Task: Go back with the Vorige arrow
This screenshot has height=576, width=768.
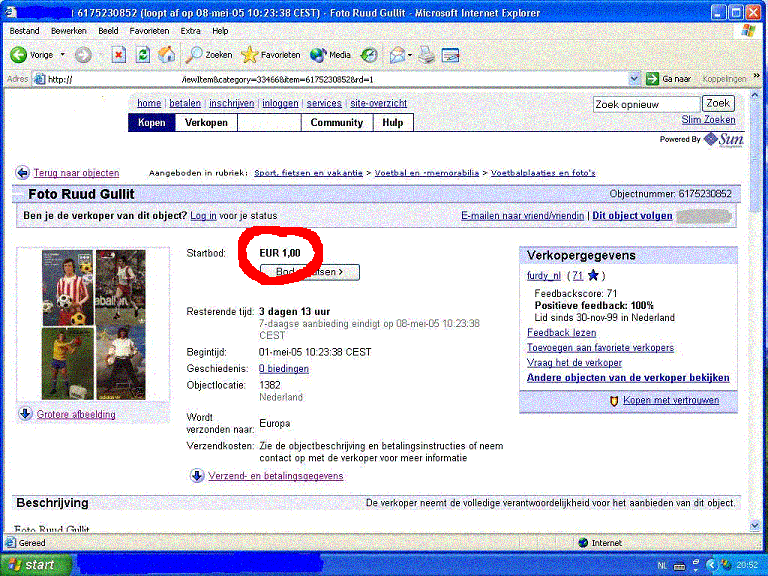Action: coord(19,55)
